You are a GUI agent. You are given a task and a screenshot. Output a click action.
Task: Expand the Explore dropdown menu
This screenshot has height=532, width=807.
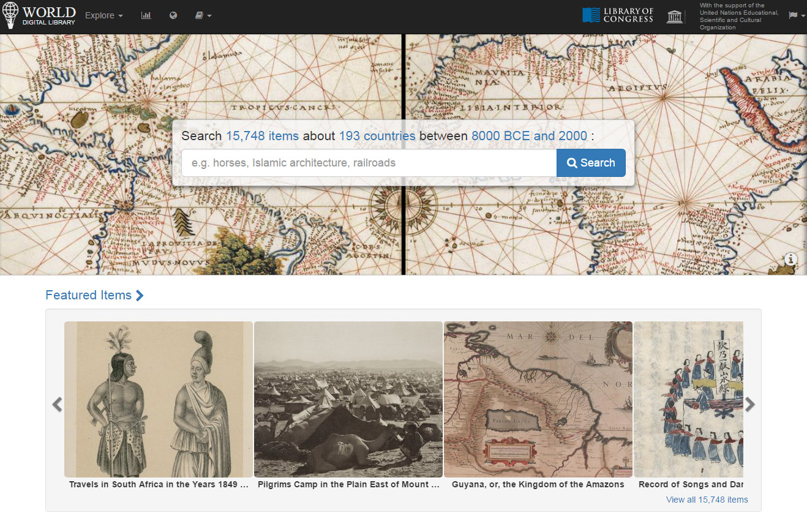click(x=103, y=15)
